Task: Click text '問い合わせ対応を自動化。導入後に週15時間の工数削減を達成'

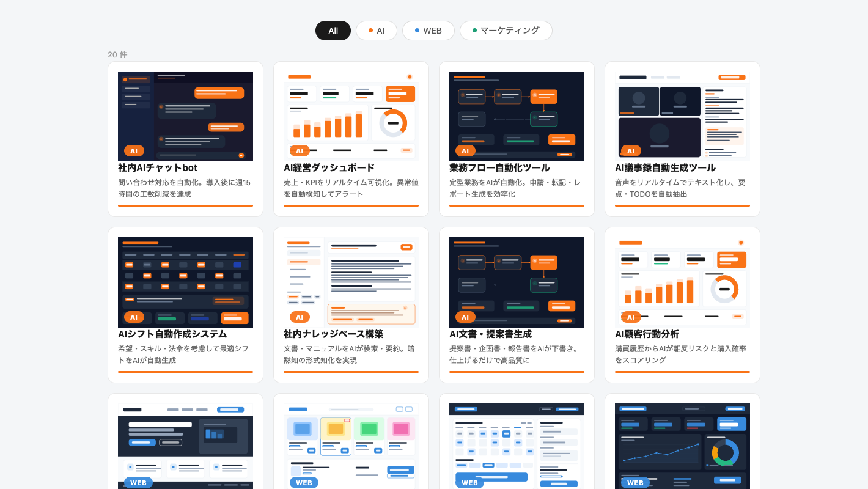Action: click(185, 188)
